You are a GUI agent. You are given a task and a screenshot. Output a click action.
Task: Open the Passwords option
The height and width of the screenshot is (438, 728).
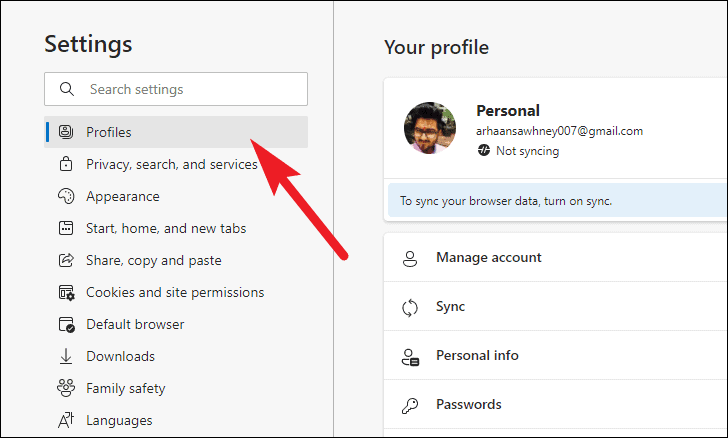(x=556, y=405)
